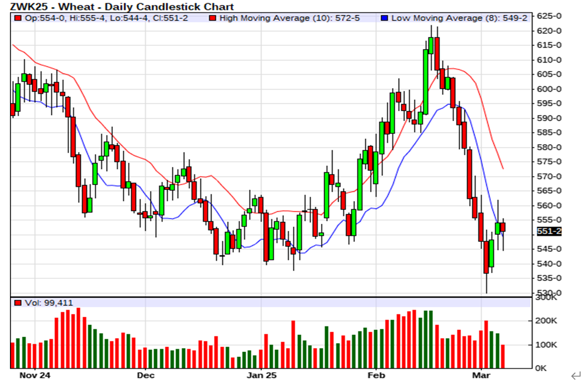Click the Low Moving Average (8): 549-2 label
This screenshot has height=383, width=588.
click(x=459, y=18)
